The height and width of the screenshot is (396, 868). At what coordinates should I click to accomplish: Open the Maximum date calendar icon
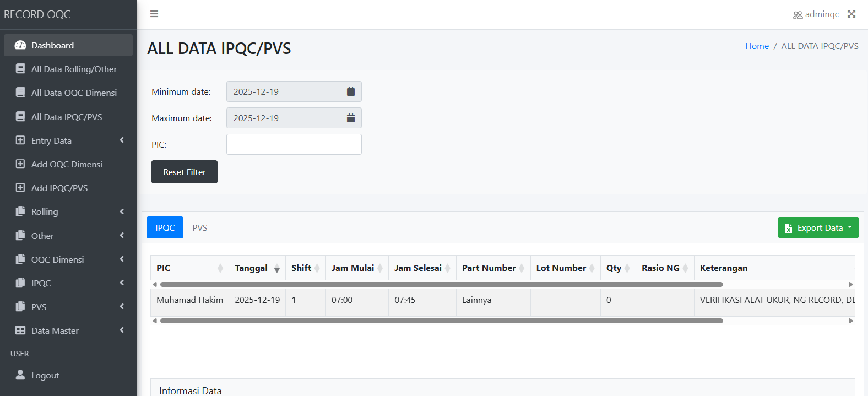[x=351, y=118]
